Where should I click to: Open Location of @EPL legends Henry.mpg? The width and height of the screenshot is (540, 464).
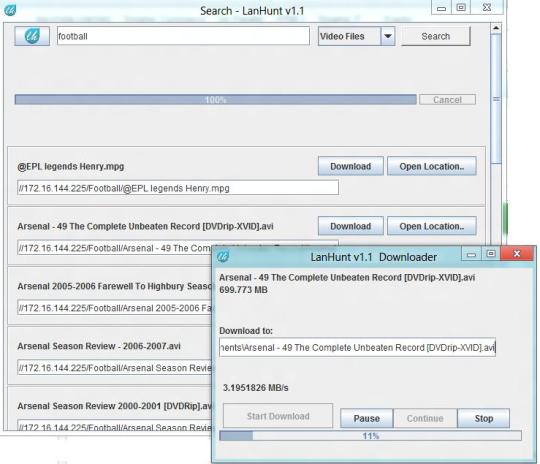point(432,166)
